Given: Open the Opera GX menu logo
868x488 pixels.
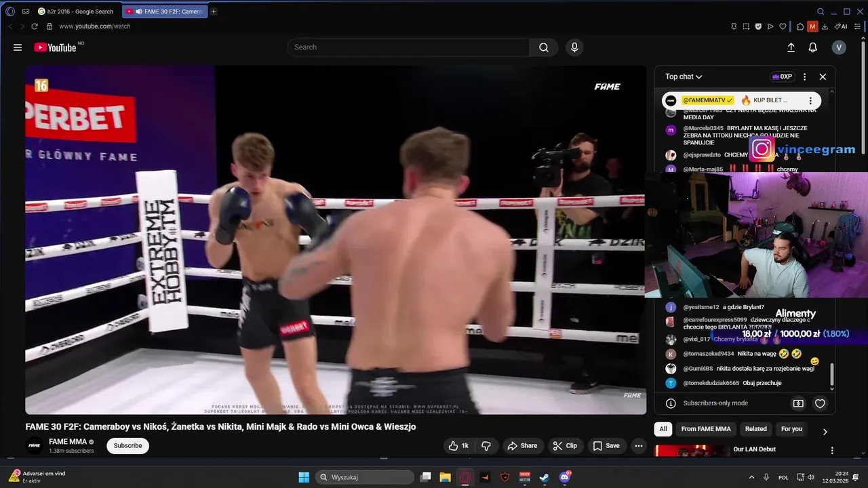Looking at the screenshot, I should pyautogui.click(x=10, y=12).
